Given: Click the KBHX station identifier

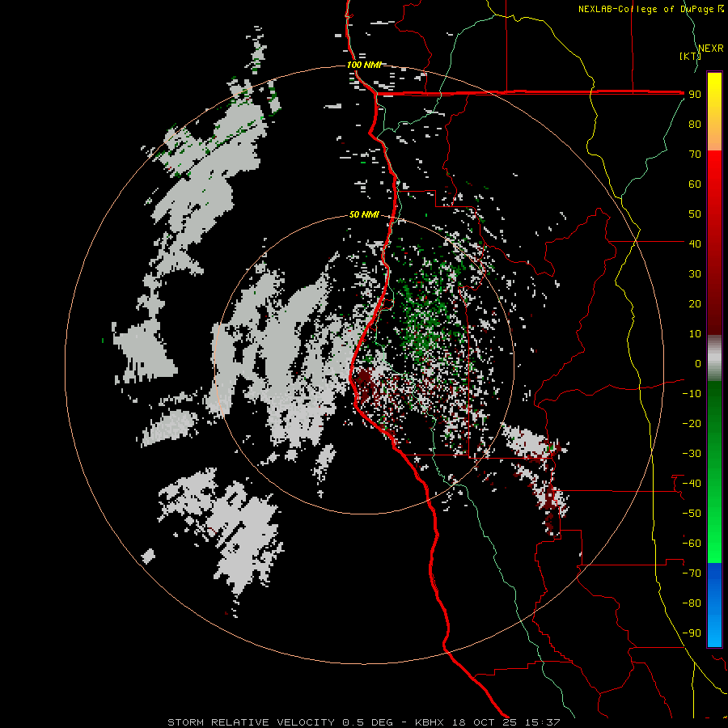Looking at the screenshot, I should tap(430, 722).
